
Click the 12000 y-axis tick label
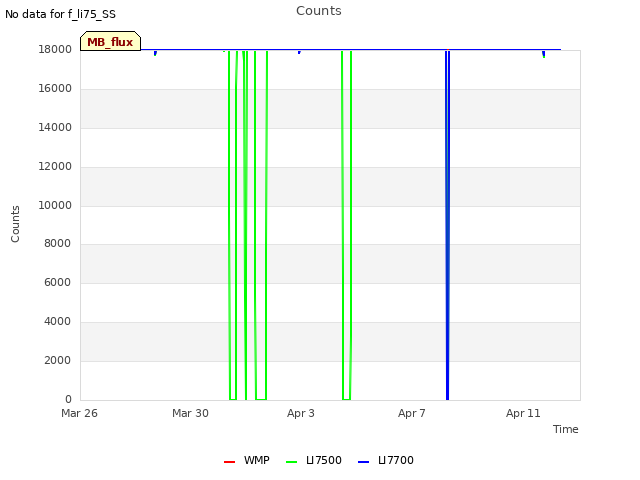pyautogui.click(x=55, y=167)
